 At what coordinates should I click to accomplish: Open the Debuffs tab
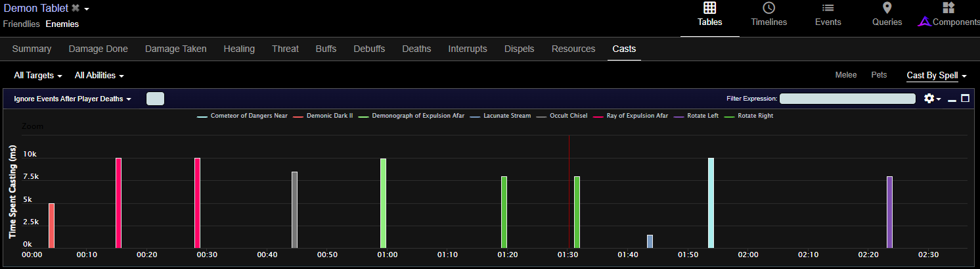(x=369, y=49)
